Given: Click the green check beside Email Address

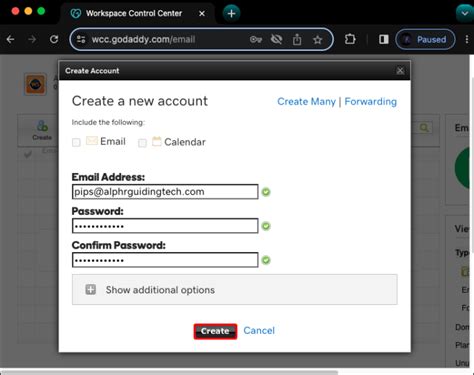Looking at the screenshot, I should [x=266, y=192].
